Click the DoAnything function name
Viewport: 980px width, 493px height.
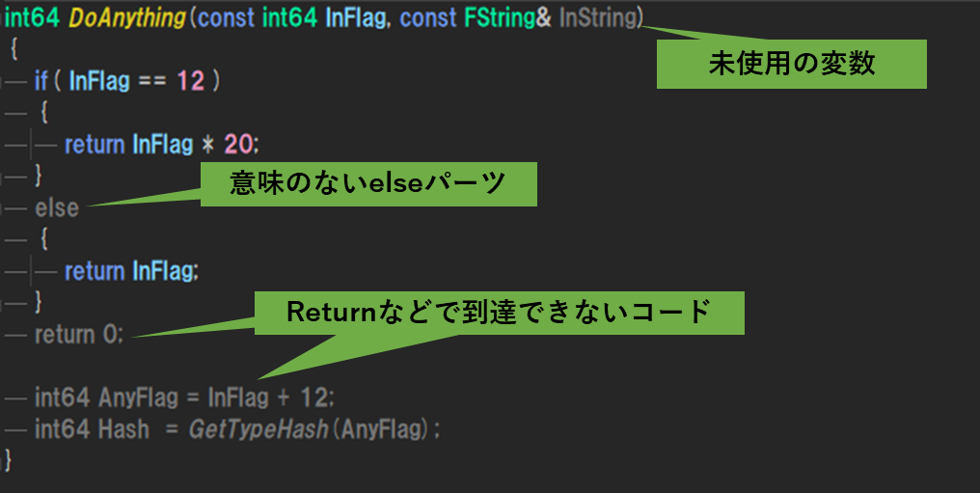127,17
